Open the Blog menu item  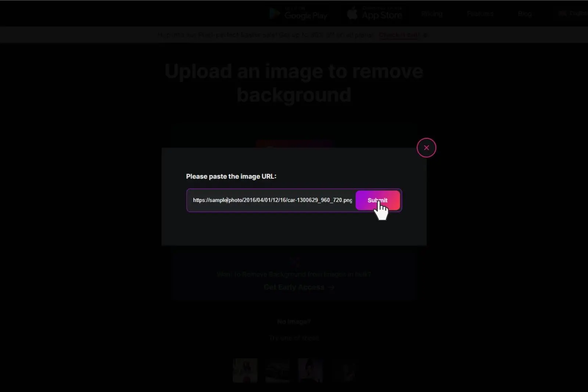[525, 14]
